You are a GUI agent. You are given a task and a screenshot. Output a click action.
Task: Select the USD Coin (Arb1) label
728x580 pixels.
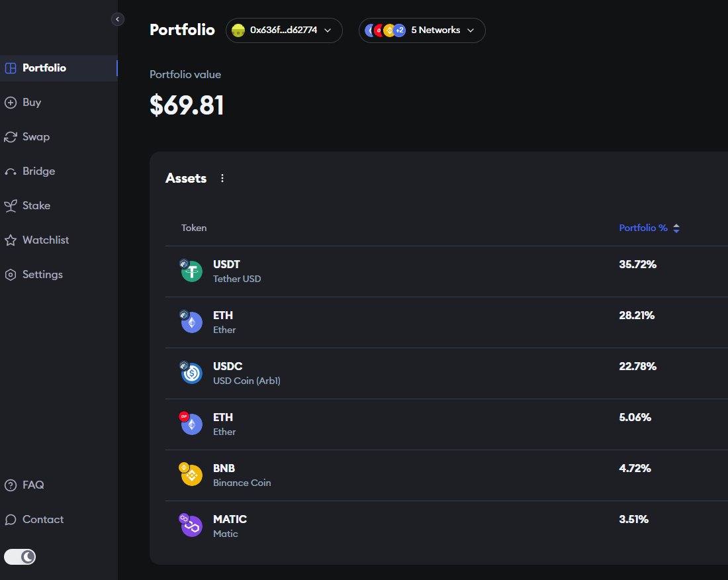click(247, 381)
